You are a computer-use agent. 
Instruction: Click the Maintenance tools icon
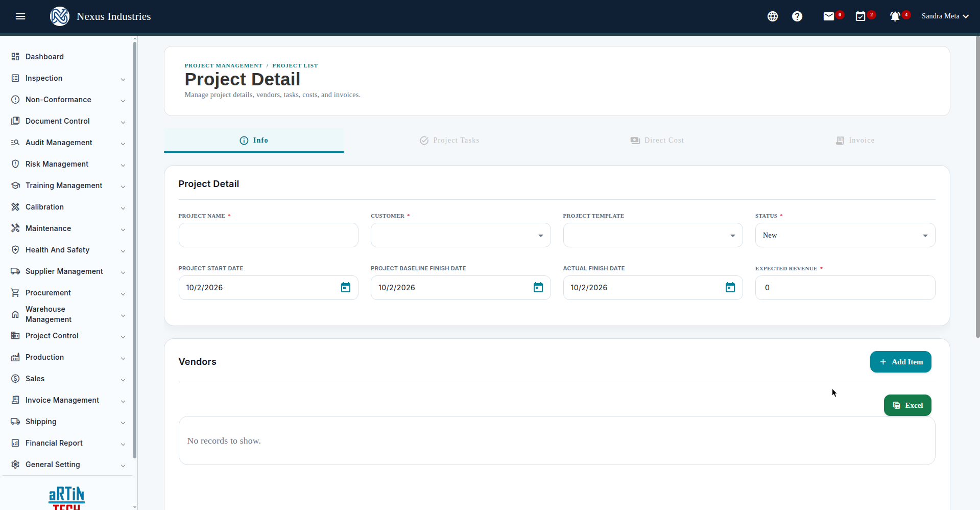pos(15,228)
